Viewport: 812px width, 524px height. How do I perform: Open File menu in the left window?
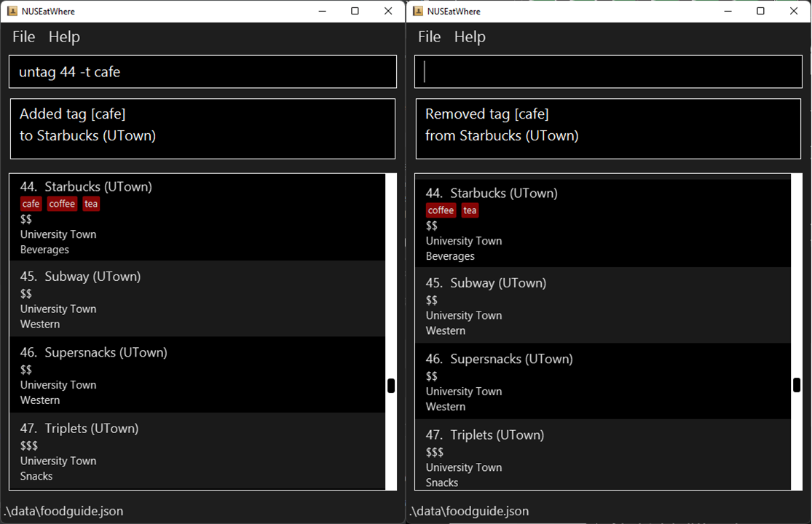[24, 36]
